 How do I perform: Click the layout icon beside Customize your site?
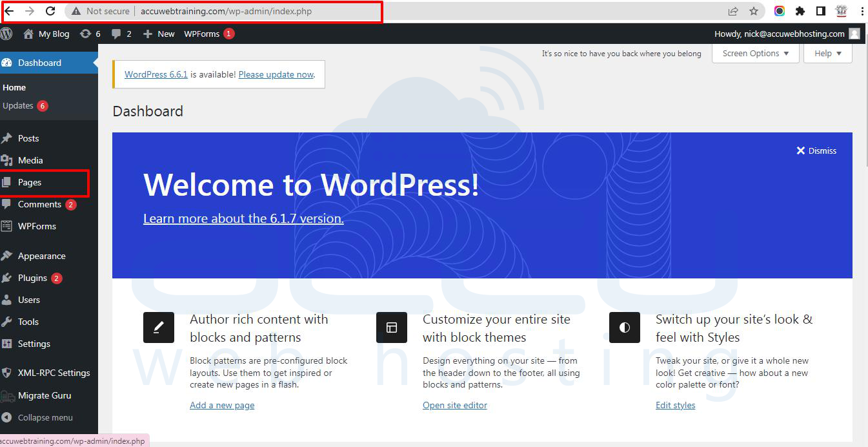[392, 327]
